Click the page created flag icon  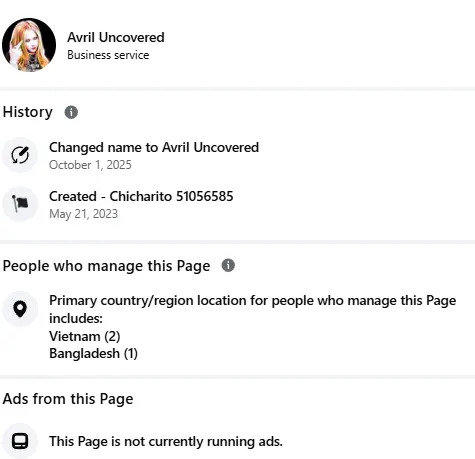[x=20, y=204]
